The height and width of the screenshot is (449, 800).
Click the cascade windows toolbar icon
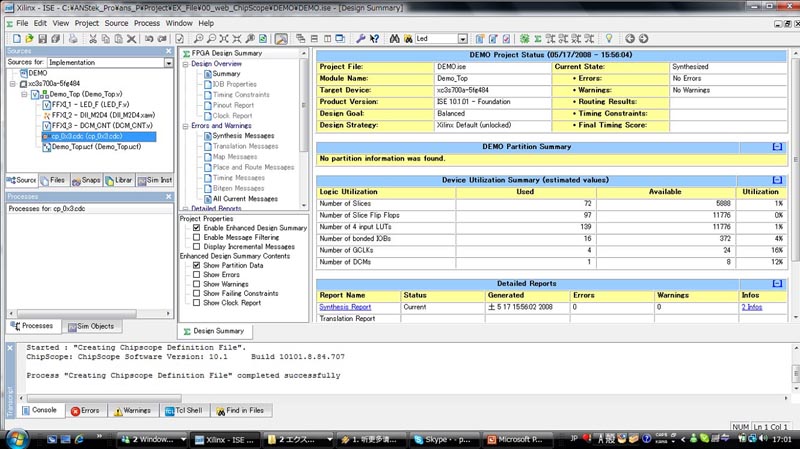point(301,39)
